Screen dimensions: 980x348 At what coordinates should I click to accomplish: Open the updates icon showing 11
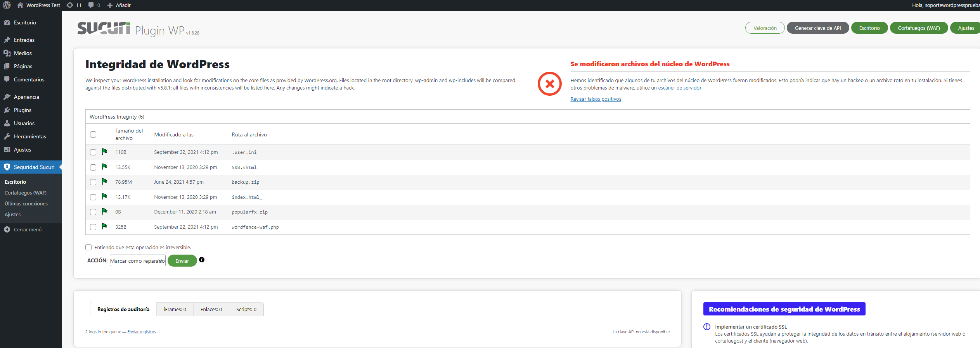(70, 5)
